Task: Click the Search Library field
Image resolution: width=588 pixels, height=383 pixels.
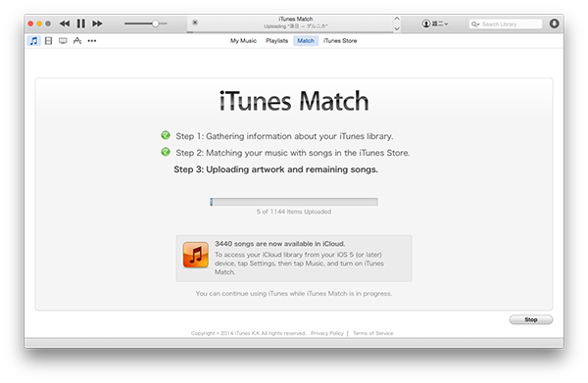Action: pyautogui.click(x=506, y=24)
